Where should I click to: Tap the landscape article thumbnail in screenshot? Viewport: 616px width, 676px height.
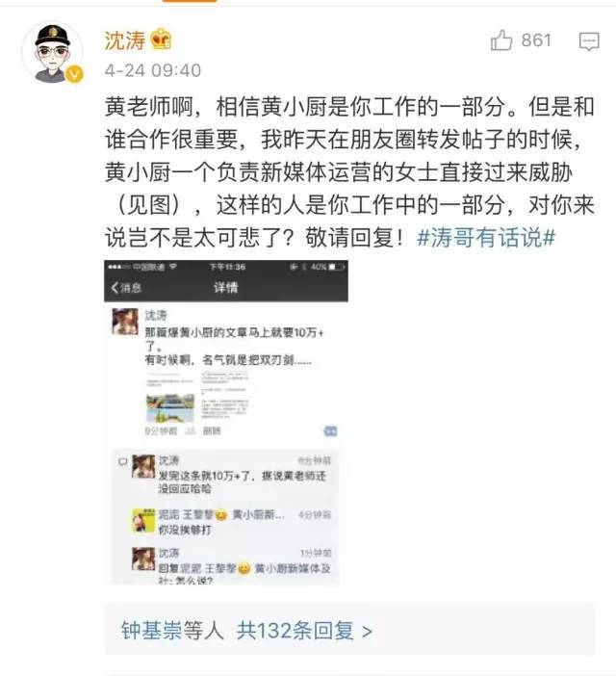(170, 407)
